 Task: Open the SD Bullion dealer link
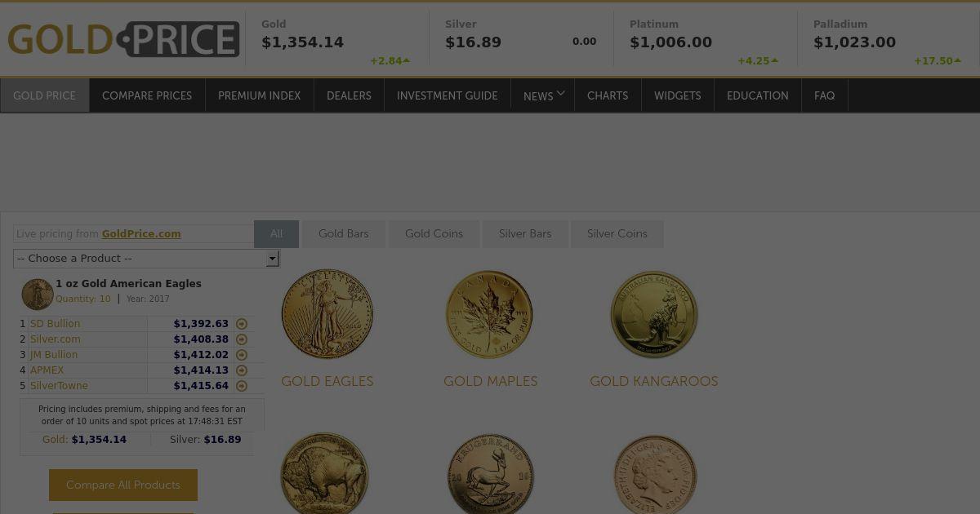(56, 324)
